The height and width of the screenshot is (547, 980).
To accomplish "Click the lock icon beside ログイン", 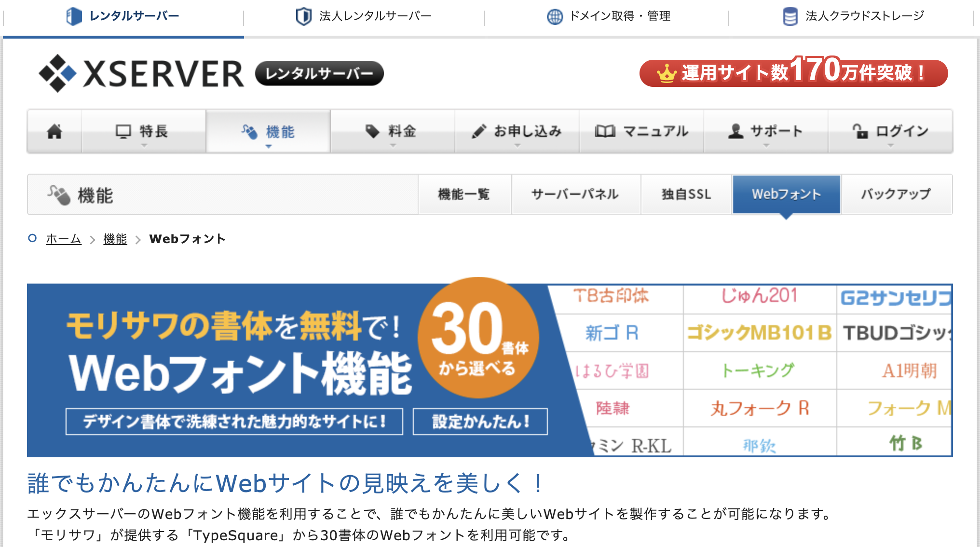I will pyautogui.click(x=860, y=131).
